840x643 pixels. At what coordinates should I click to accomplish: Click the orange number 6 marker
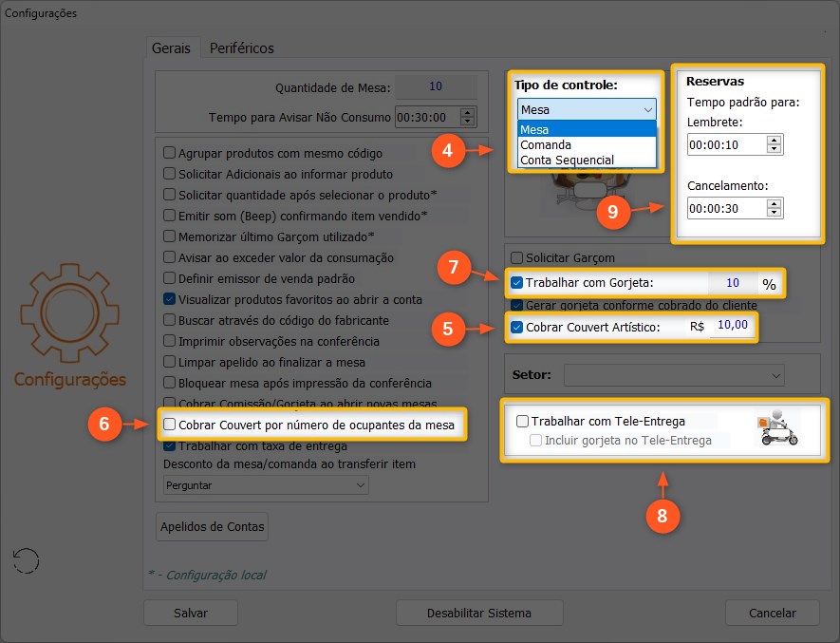108,425
